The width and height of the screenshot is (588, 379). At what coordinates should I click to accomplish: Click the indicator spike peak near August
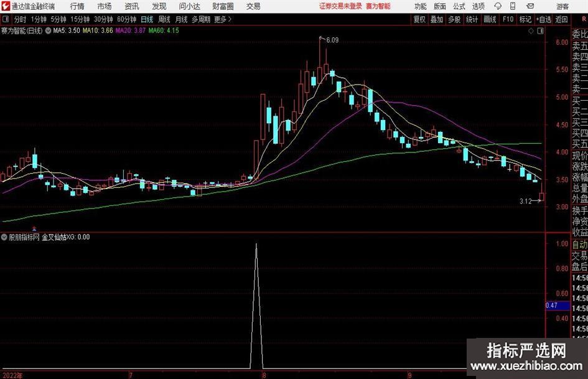256,245
